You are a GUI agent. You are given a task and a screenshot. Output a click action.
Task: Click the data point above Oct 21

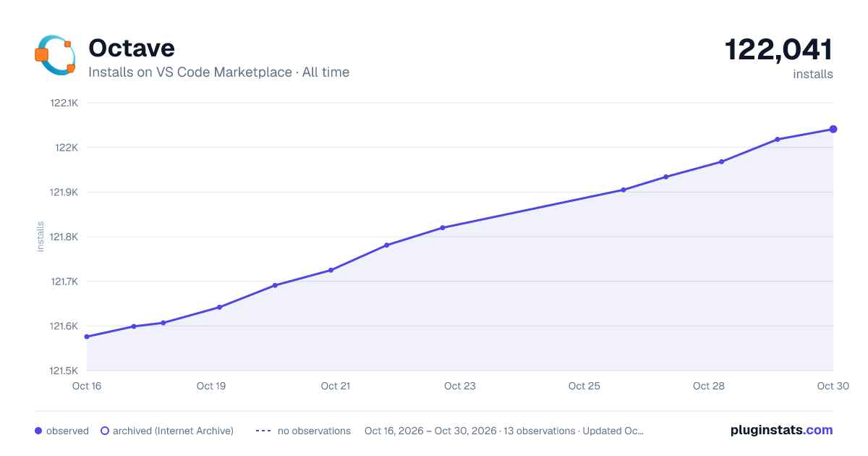click(331, 270)
